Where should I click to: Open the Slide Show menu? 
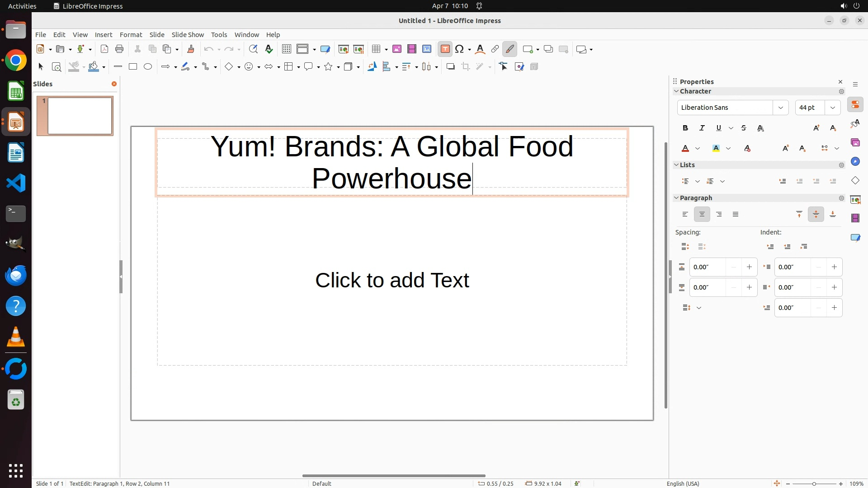click(188, 35)
